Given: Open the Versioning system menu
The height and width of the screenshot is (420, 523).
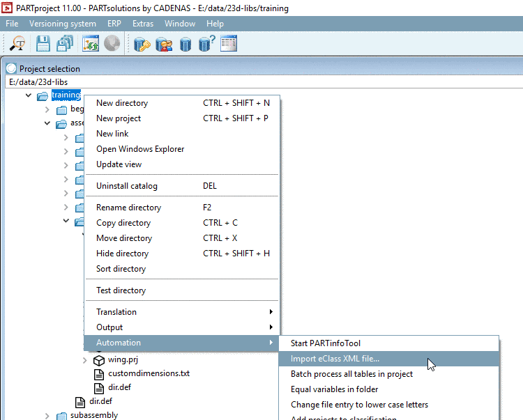Looking at the screenshot, I should pos(63,24).
